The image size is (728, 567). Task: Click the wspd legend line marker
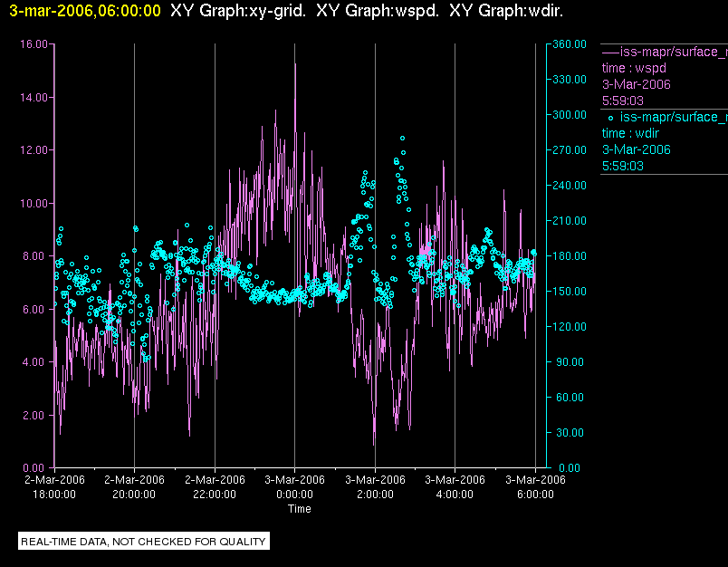click(x=610, y=52)
